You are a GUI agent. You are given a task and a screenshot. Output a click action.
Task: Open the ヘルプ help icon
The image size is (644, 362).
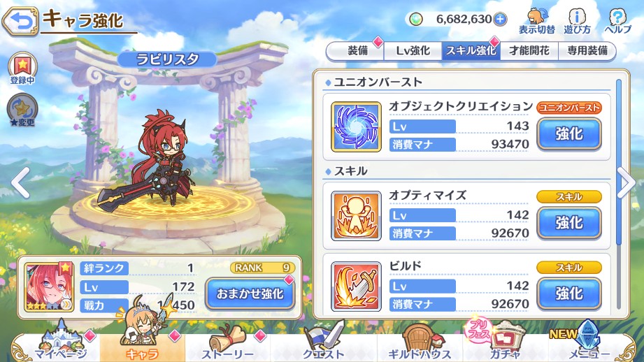pos(617,22)
